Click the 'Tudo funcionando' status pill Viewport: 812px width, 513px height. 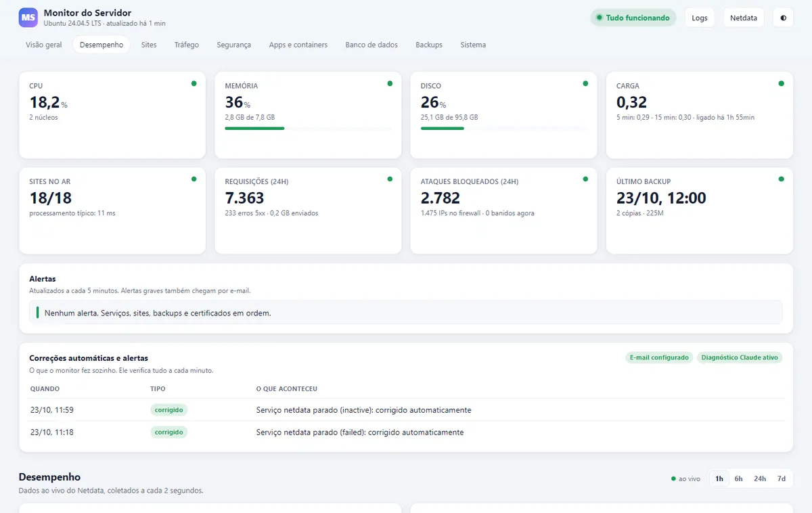pos(633,18)
